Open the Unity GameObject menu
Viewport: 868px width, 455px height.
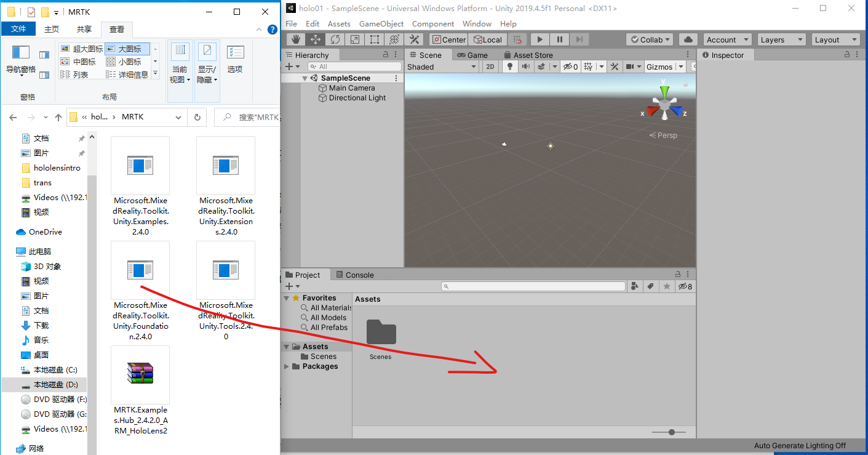tap(381, 23)
